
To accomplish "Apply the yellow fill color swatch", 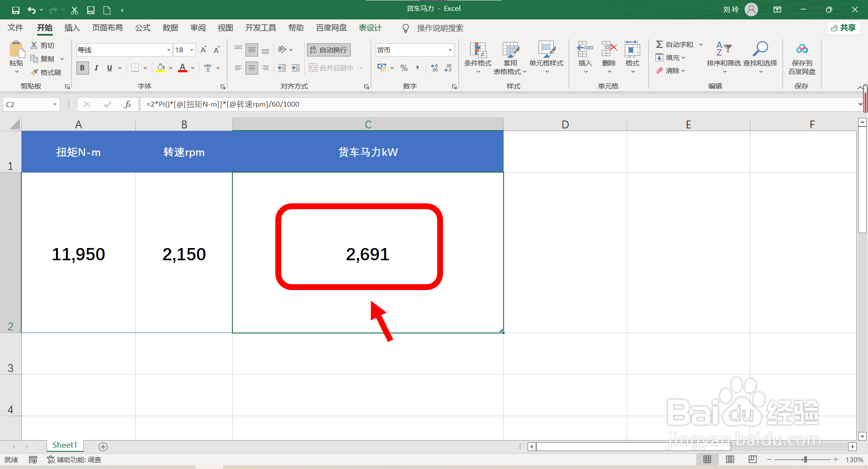I will click(x=160, y=68).
